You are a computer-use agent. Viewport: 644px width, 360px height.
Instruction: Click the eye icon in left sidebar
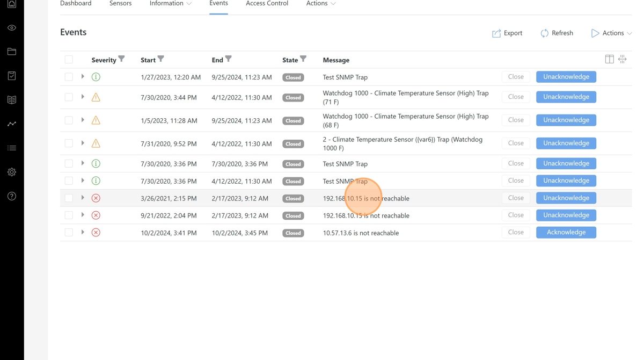12,28
